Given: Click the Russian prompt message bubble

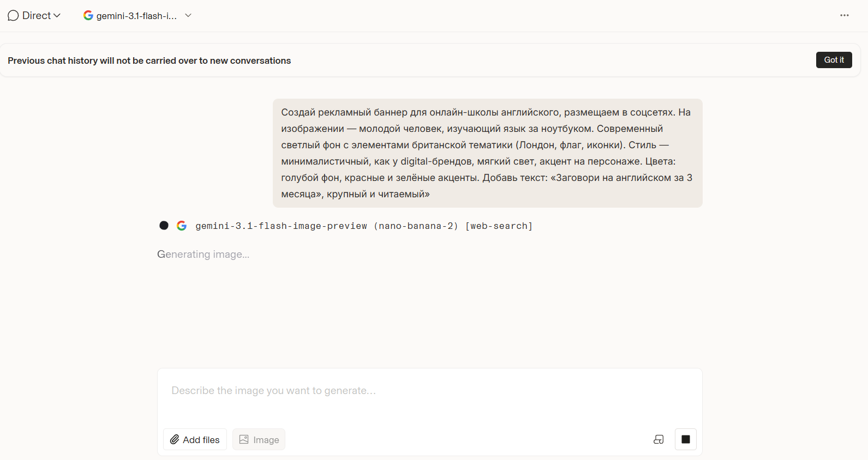Looking at the screenshot, I should (487, 153).
